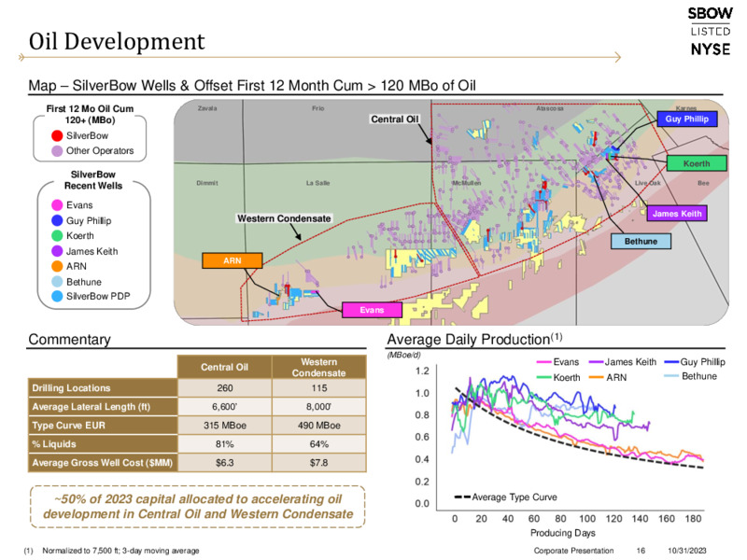
Task: Click the green Koerth dot in Recent Wells legend
Action: [57, 236]
